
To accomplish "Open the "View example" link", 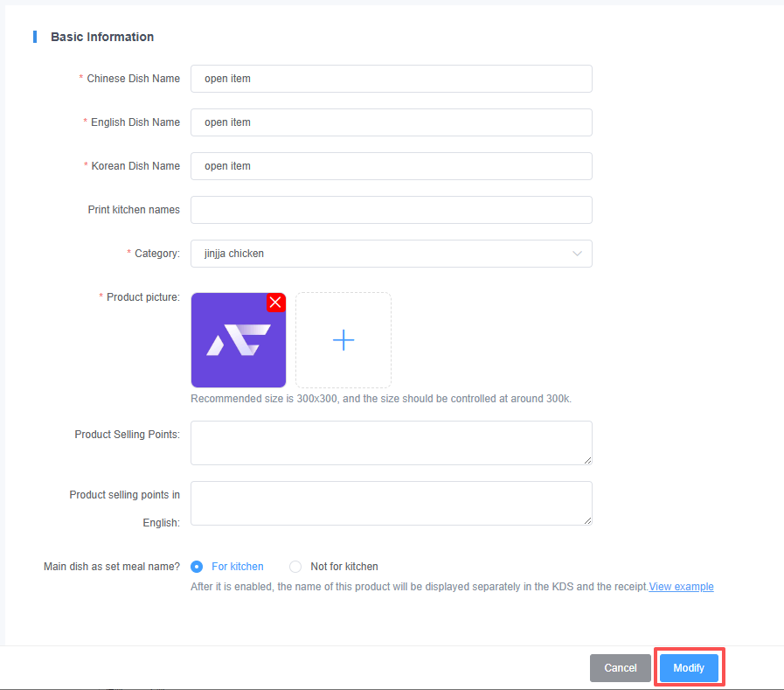I will click(x=681, y=587).
